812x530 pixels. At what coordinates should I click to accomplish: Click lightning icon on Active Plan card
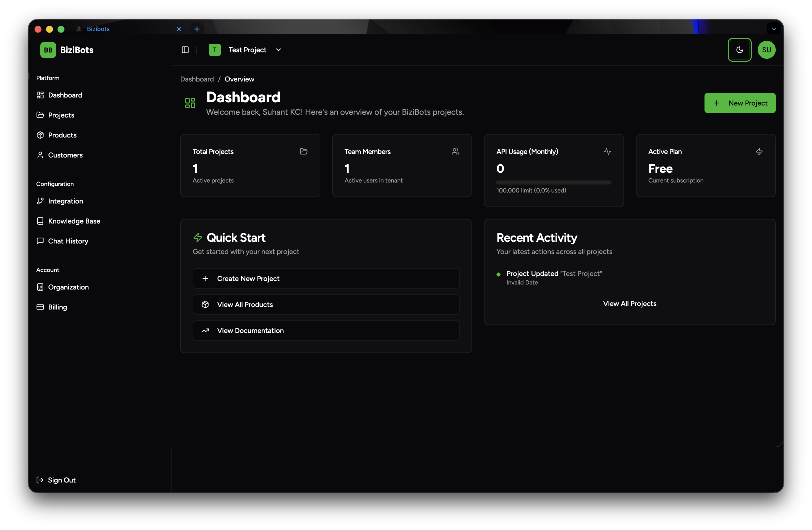pos(759,151)
